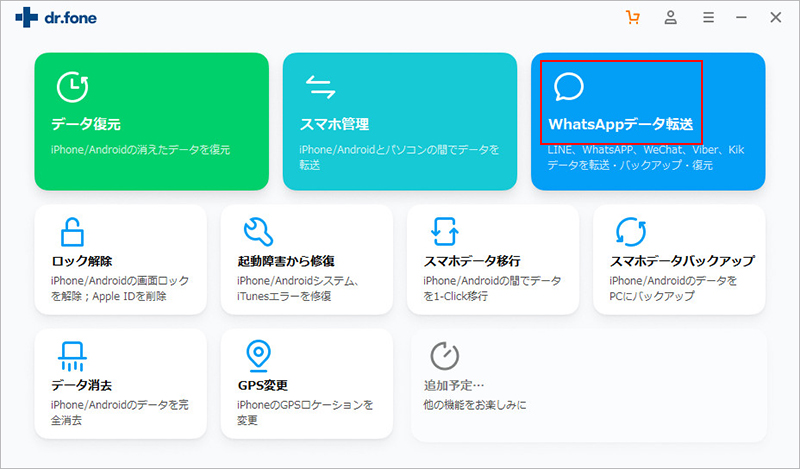The image size is (800, 469).
Task: Click the データ復元 clock icon
Action: pos(72,87)
